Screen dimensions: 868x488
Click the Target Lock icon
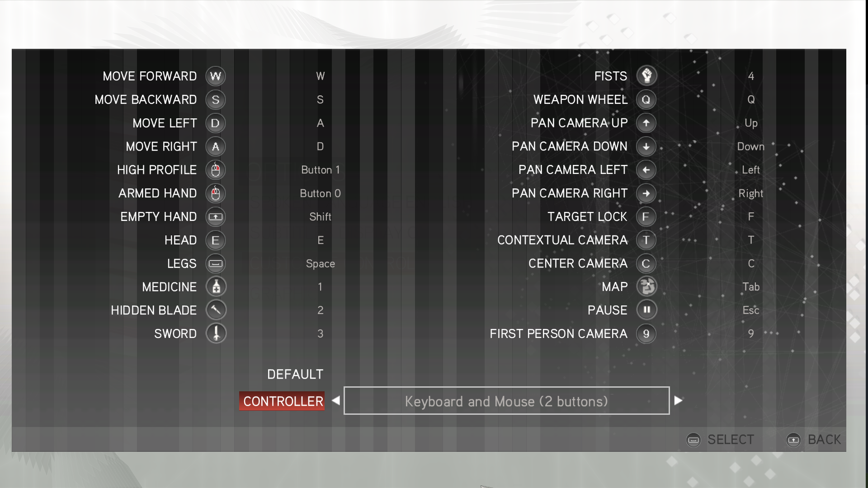[x=646, y=216]
